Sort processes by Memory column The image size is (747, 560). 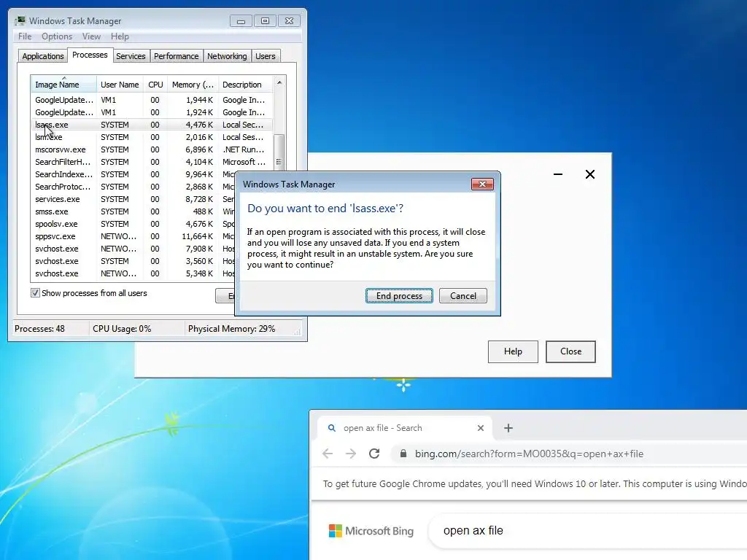click(193, 85)
